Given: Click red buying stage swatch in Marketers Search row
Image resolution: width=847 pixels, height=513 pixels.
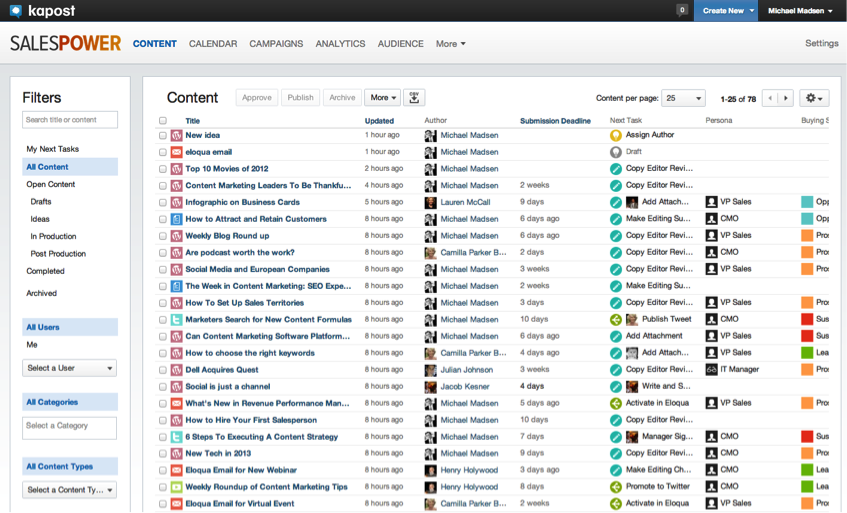Looking at the screenshot, I should 807,320.
